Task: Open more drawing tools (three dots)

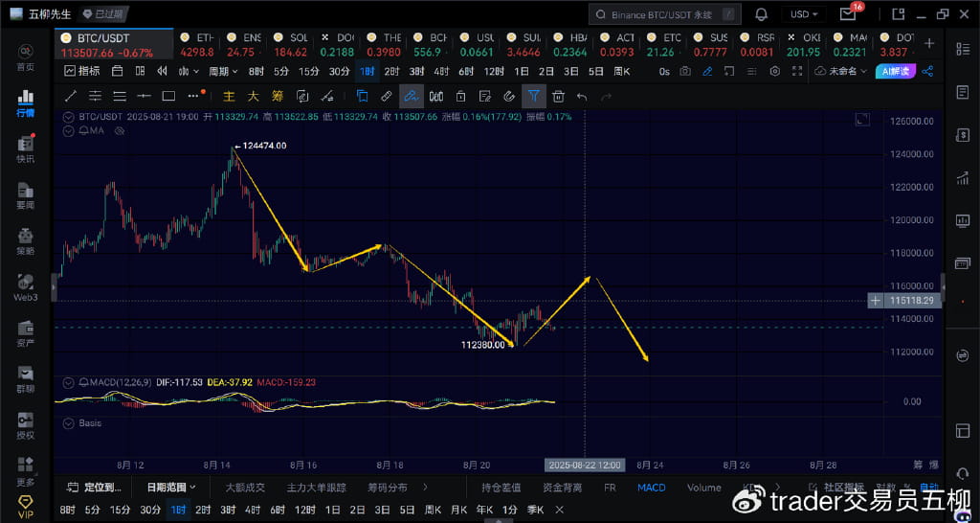Action: point(194,97)
